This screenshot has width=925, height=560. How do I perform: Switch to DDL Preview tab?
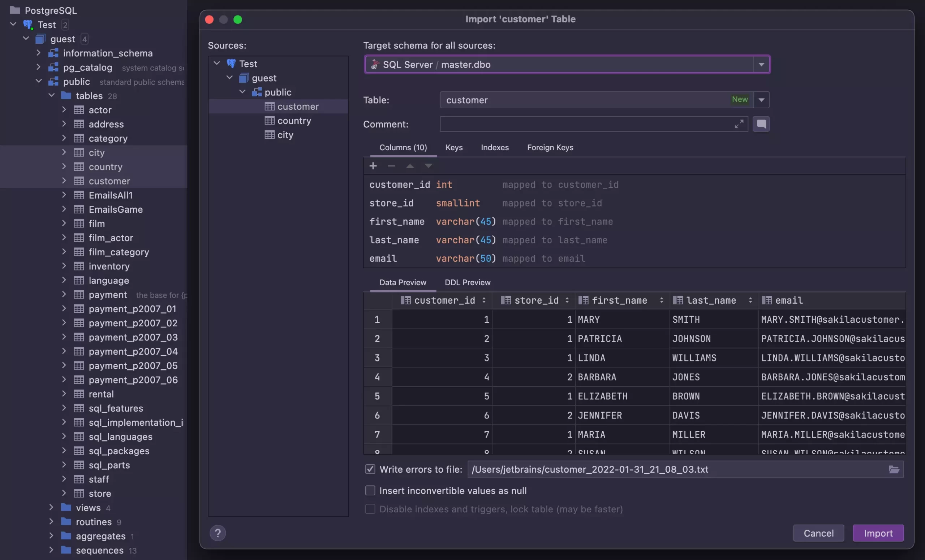(467, 282)
